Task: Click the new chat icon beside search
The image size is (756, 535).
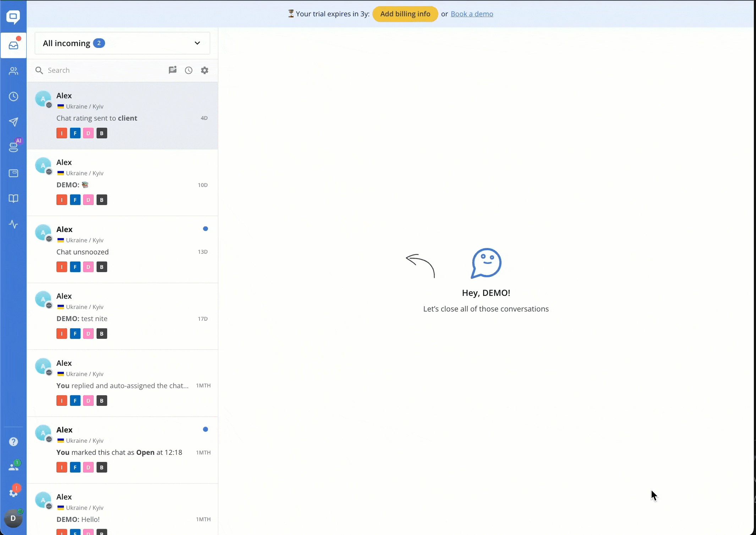Action: (172, 70)
